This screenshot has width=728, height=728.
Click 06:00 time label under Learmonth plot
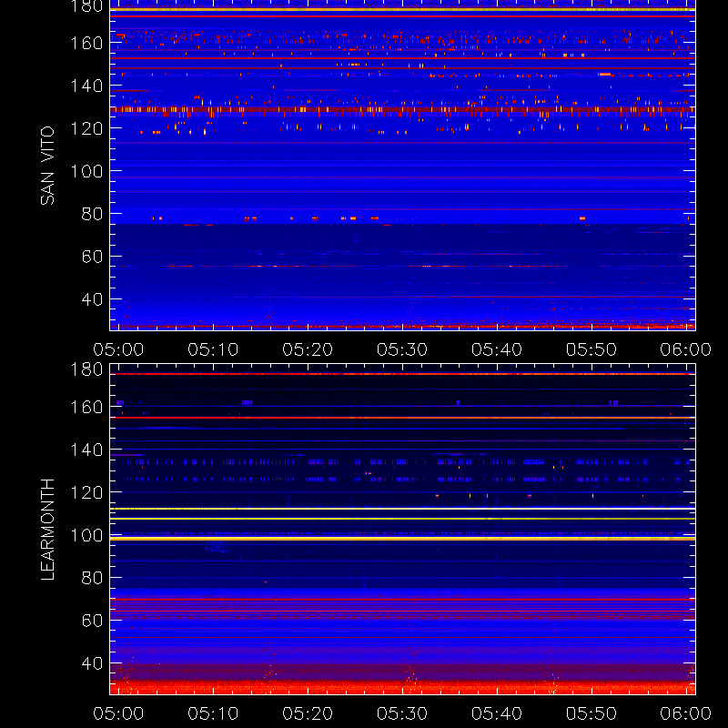[686, 713]
